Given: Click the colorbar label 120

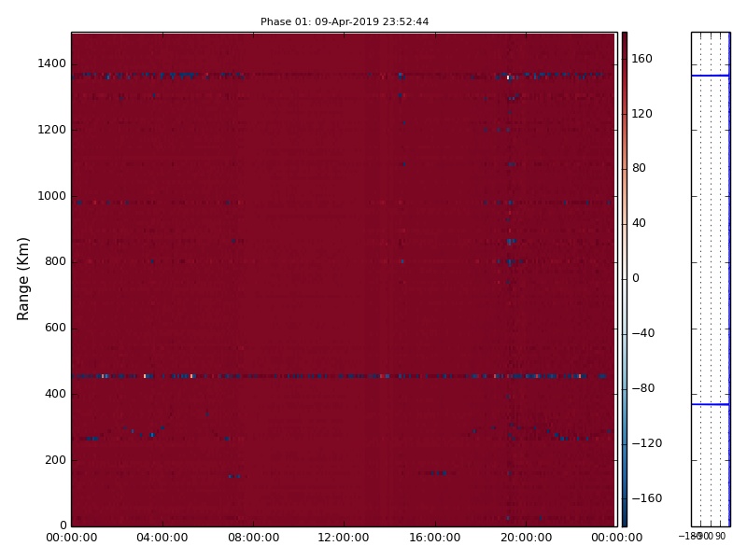Looking at the screenshot, I should [x=641, y=114].
